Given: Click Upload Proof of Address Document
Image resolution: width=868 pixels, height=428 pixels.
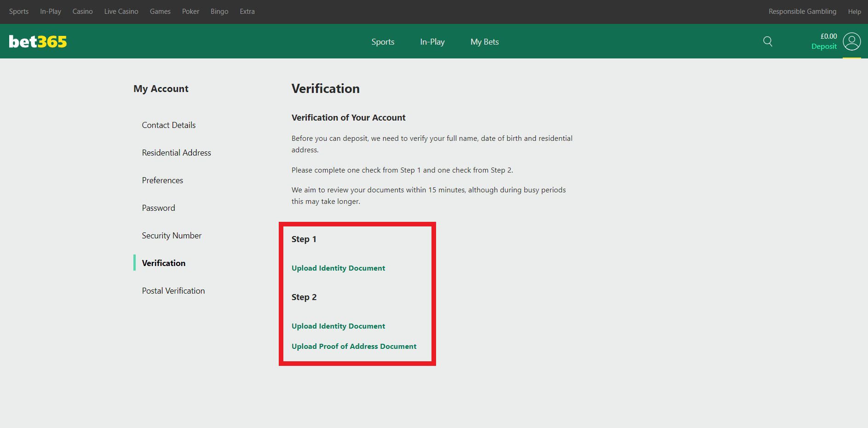Looking at the screenshot, I should tap(354, 347).
